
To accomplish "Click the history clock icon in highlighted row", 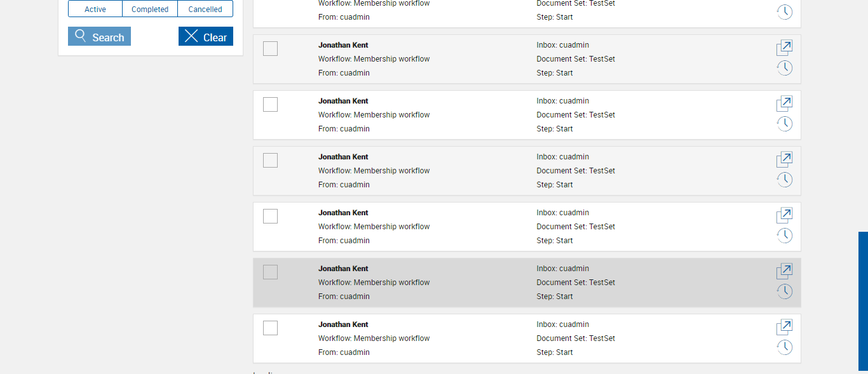I will [x=785, y=291].
